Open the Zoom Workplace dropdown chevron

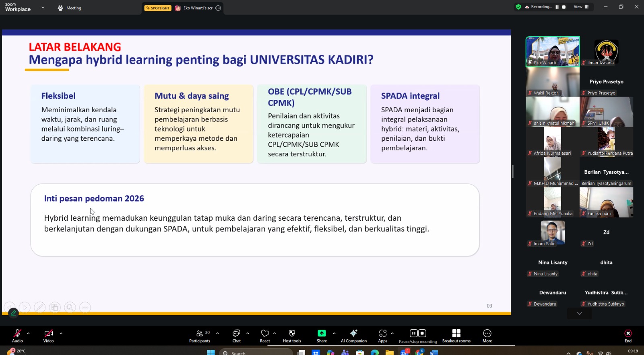point(43,8)
